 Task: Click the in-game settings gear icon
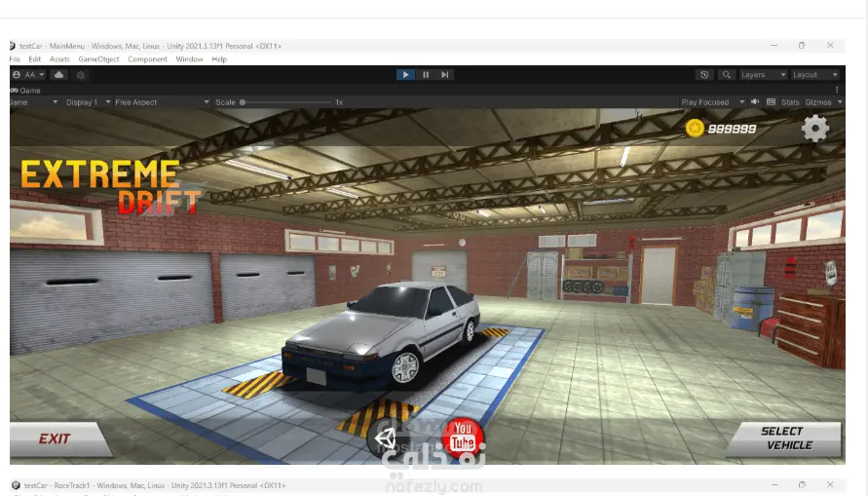pos(815,129)
